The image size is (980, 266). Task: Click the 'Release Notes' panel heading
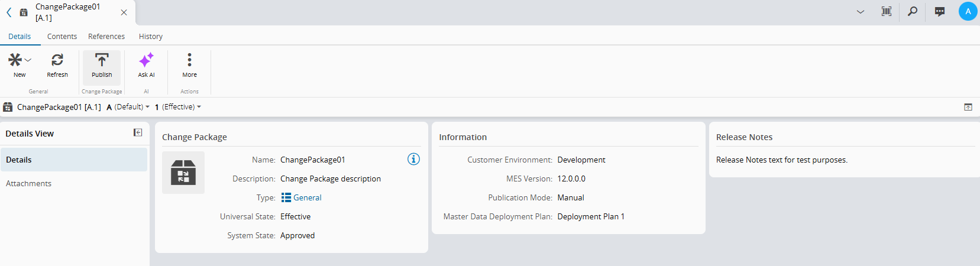coord(744,137)
